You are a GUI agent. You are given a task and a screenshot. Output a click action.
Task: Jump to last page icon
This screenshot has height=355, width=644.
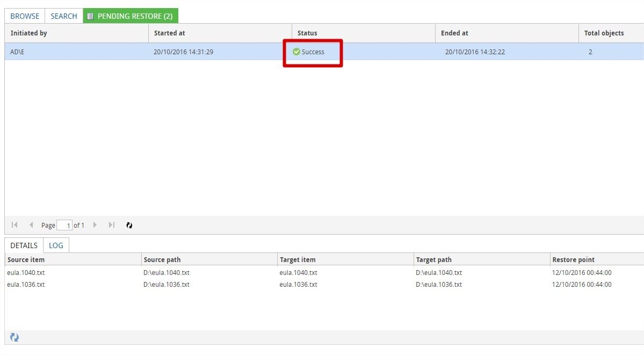point(111,225)
